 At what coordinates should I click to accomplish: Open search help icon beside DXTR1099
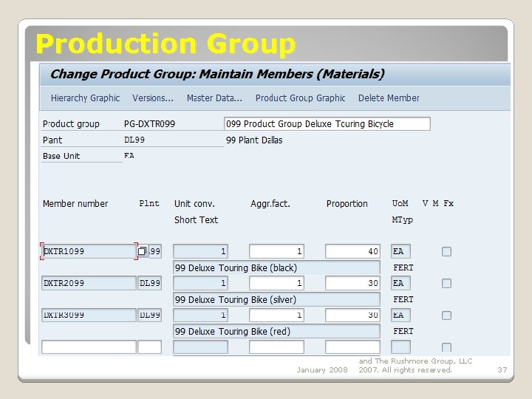coord(143,251)
